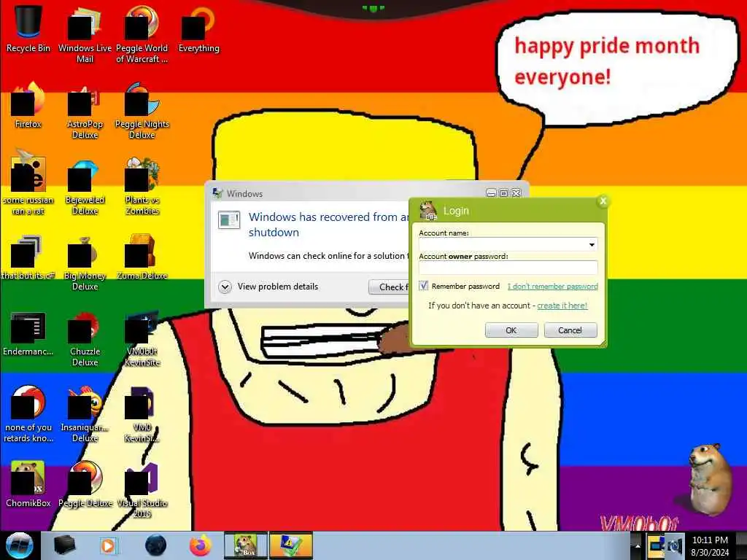The width and height of the screenshot is (747, 560).
Task: Select the Zuma Deluxe desktop icon
Action: pos(142,257)
